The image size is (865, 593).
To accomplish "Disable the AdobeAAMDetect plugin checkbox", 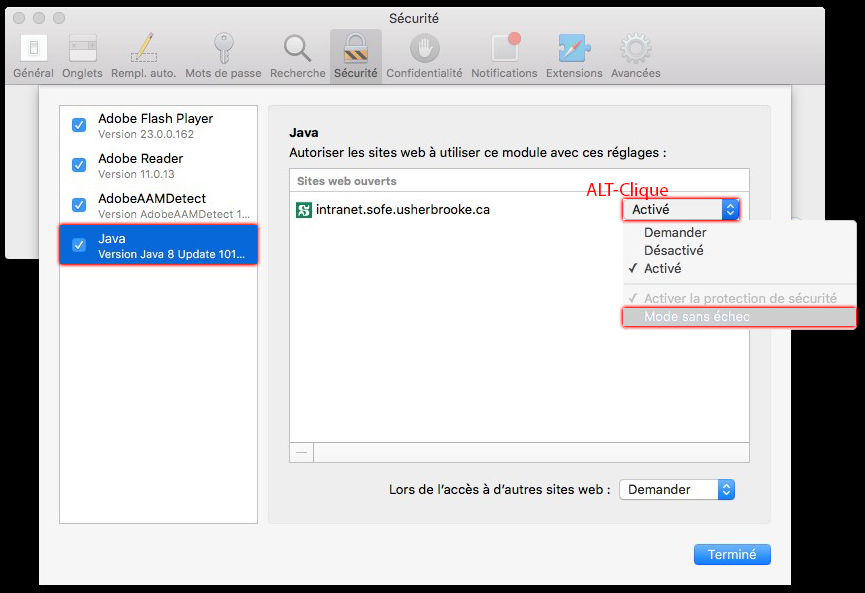I will click(79, 205).
